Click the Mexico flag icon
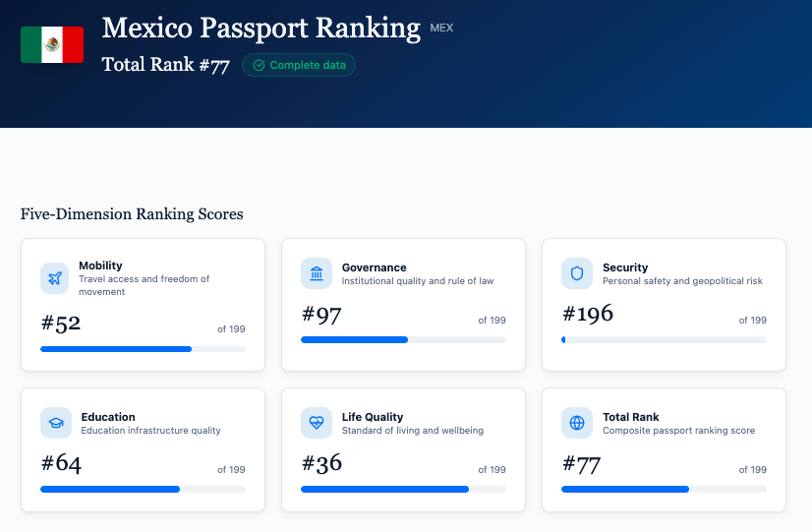 pos(52,44)
